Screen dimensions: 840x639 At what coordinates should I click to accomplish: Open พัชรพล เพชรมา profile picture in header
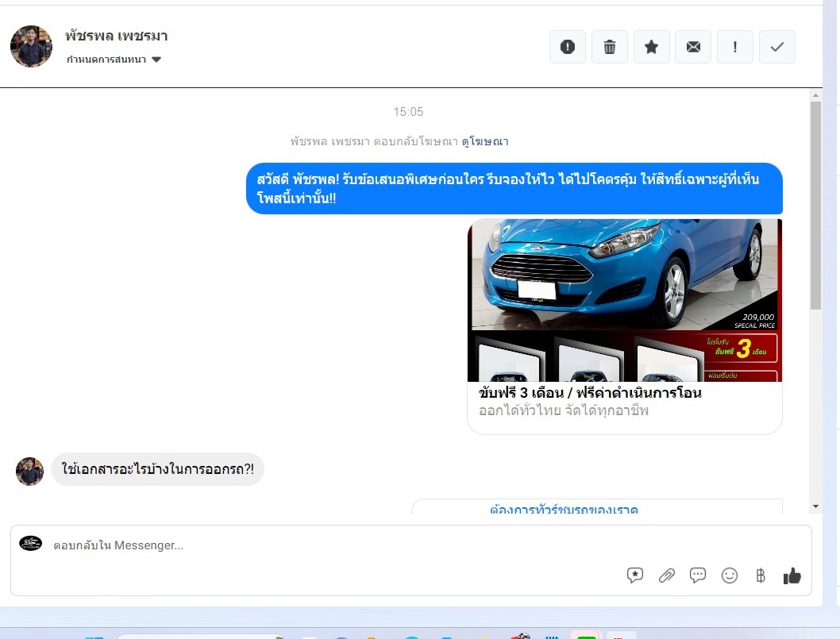click(x=31, y=46)
